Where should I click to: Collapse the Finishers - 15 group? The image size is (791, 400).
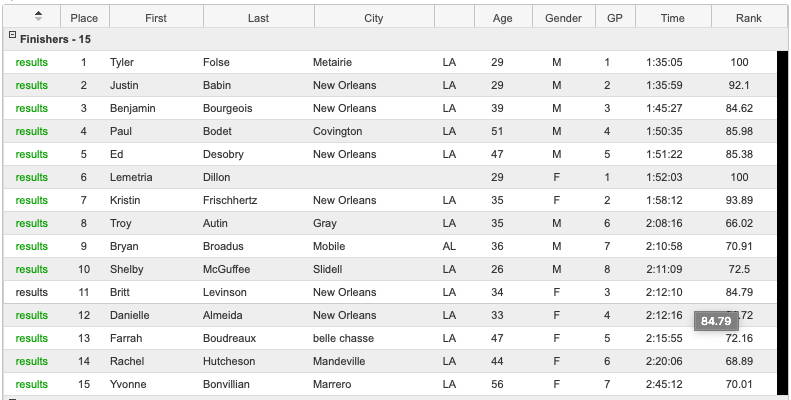tap(13, 35)
